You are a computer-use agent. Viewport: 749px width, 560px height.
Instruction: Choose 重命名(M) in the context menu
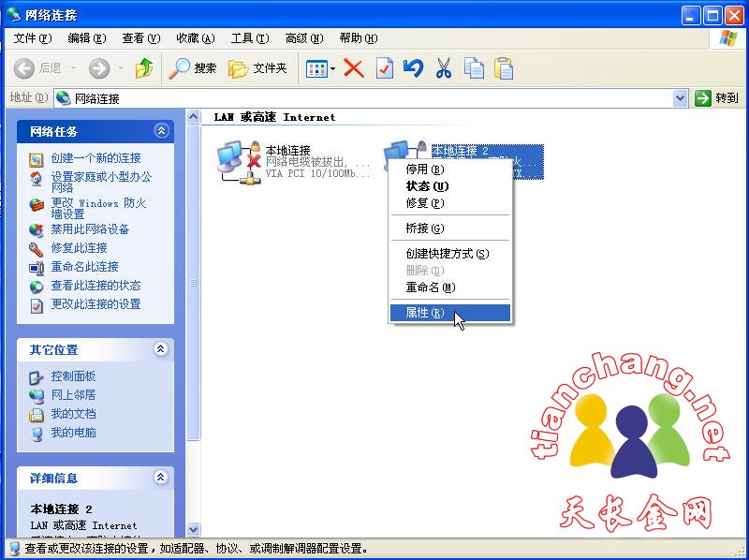click(x=450, y=287)
